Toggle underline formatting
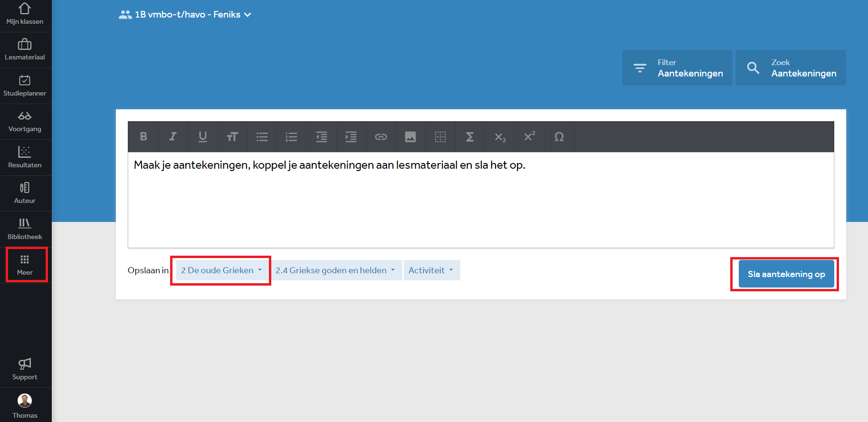 tap(203, 137)
